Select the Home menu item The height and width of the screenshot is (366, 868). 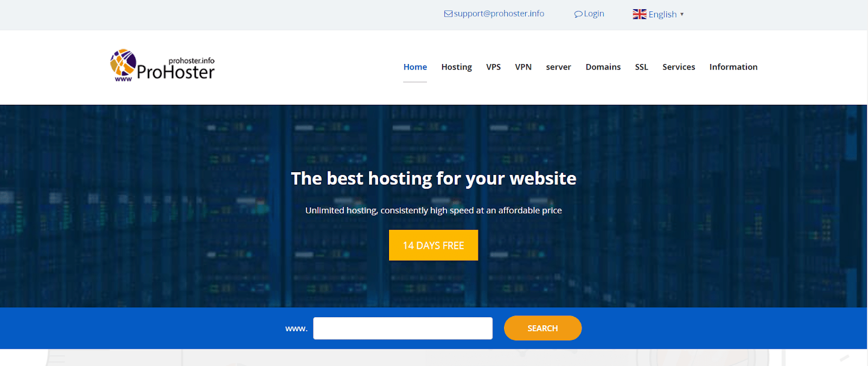415,67
